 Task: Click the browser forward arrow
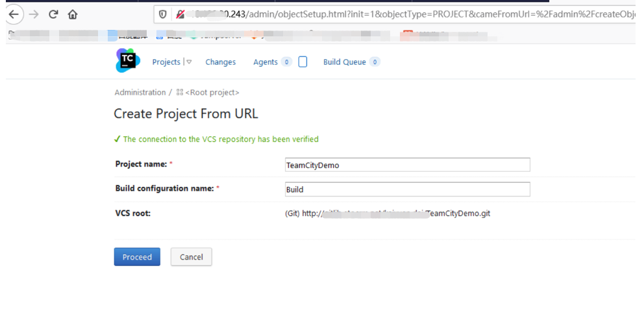(34, 14)
